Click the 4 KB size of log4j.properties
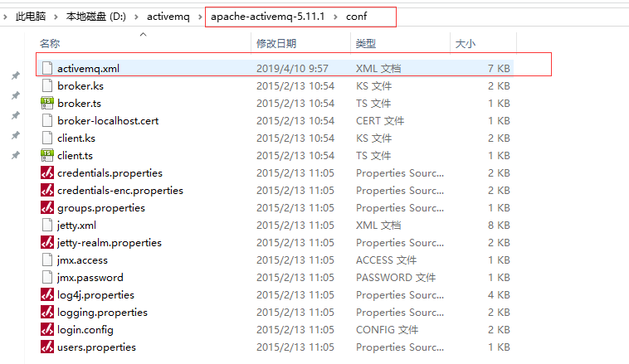The height and width of the screenshot is (364, 629). click(499, 295)
